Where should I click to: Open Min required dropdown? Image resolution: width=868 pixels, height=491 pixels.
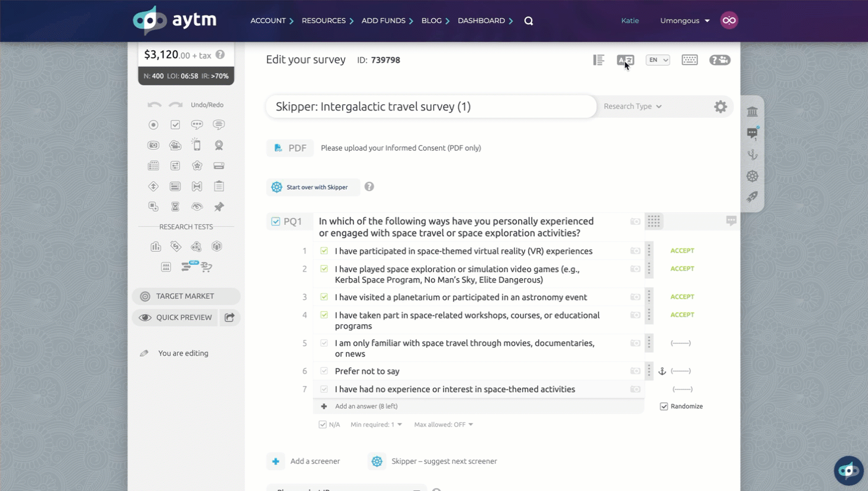point(376,425)
